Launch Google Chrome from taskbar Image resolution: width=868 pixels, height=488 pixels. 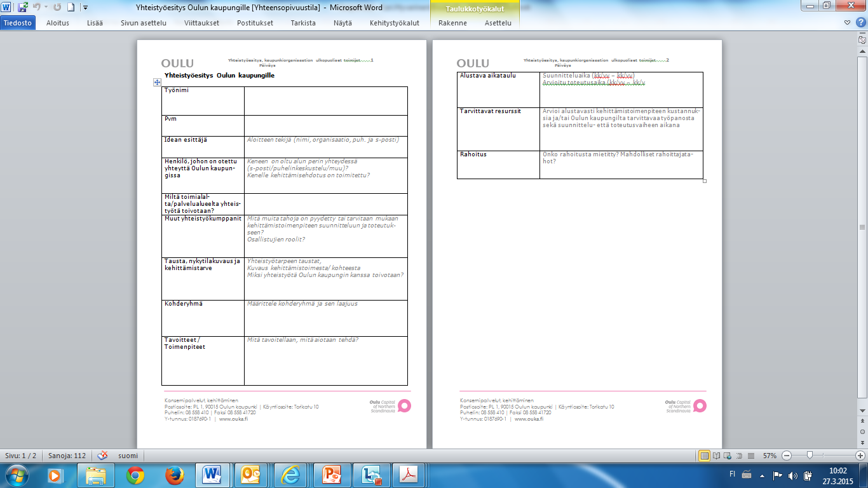coord(135,475)
